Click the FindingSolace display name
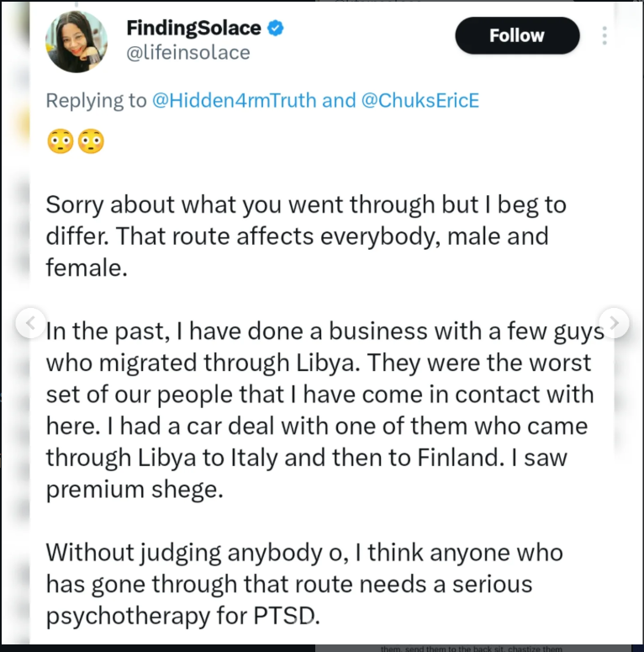 tap(193, 28)
